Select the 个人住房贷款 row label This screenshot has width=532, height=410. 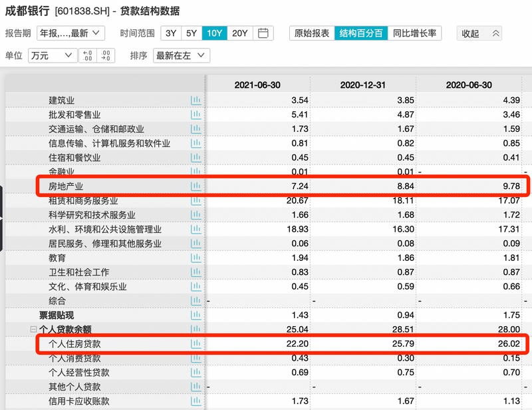pyautogui.click(x=74, y=343)
